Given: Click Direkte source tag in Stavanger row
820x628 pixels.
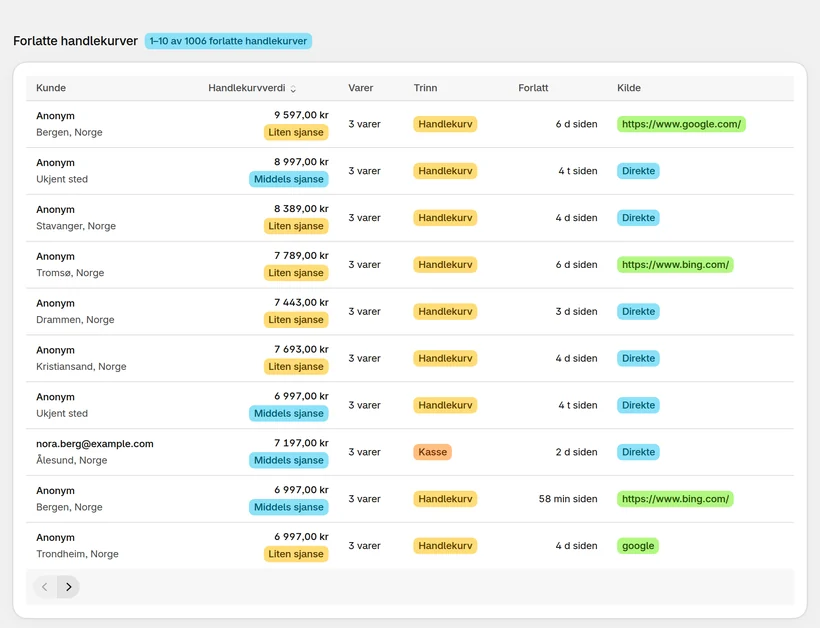Looking at the screenshot, I should tap(638, 218).
